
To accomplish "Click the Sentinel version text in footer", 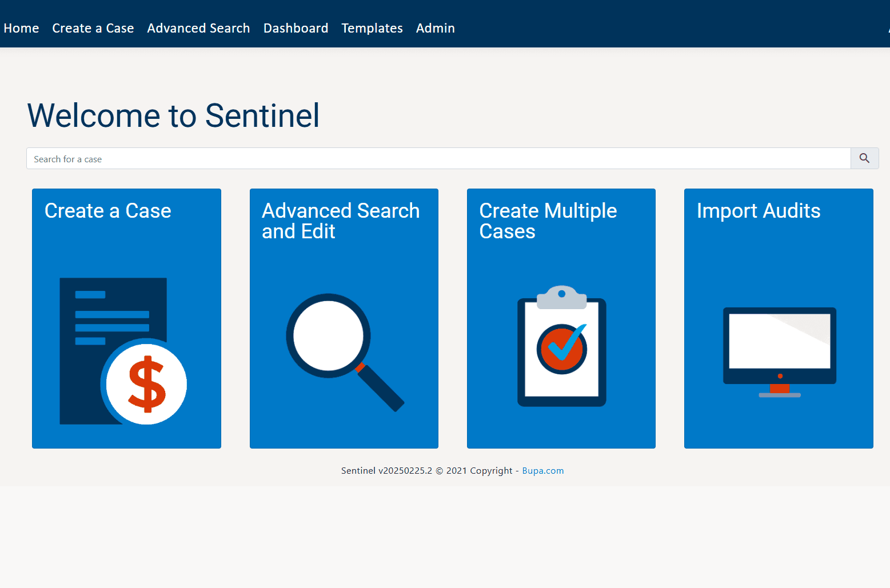I will (x=386, y=471).
